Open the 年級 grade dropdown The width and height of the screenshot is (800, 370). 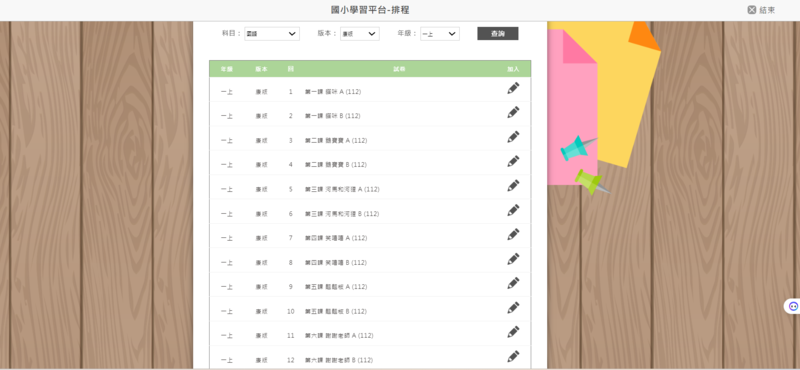click(440, 34)
